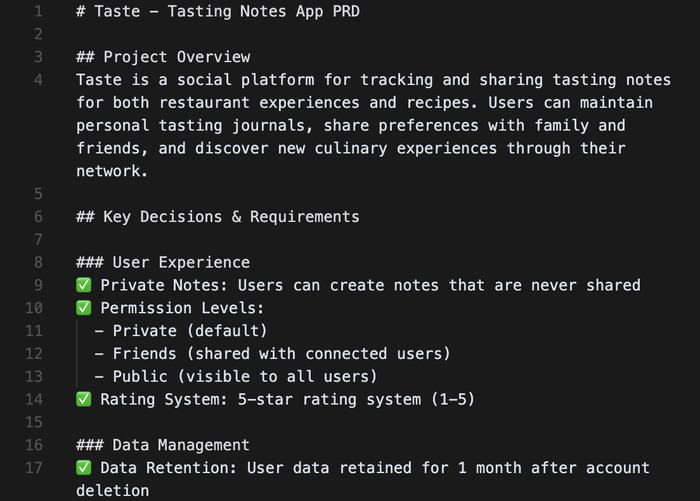This screenshot has width=700, height=501.
Task: Click gutter line number 14
Action: [36, 399]
